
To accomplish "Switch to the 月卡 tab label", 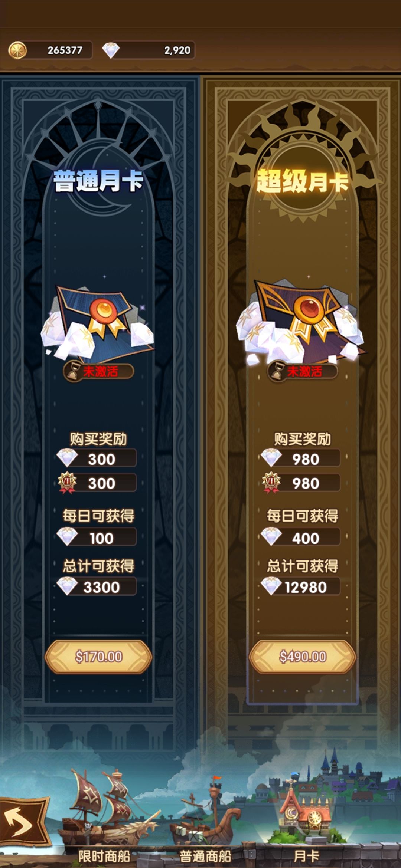I will click(306, 856).
